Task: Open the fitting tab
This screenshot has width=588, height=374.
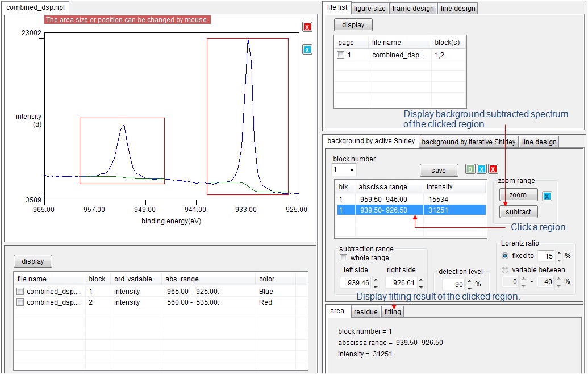Action: coord(392,311)
